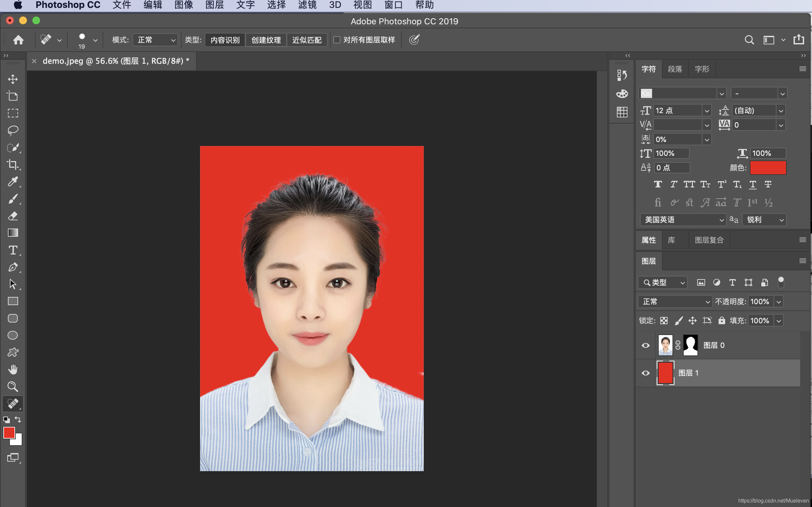The image size is (812, 507).
Task: Select the Brush tool
Action: 13,199
